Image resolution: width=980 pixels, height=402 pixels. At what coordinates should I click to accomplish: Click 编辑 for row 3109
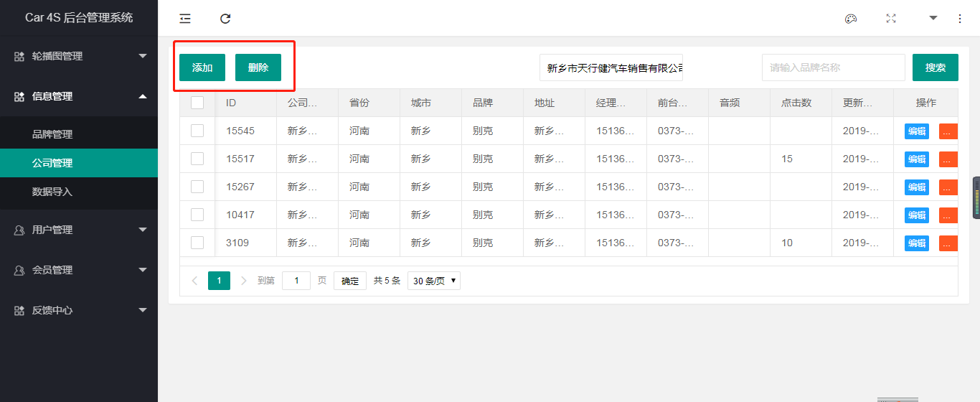pyautogui.click(x=917, y=243)
